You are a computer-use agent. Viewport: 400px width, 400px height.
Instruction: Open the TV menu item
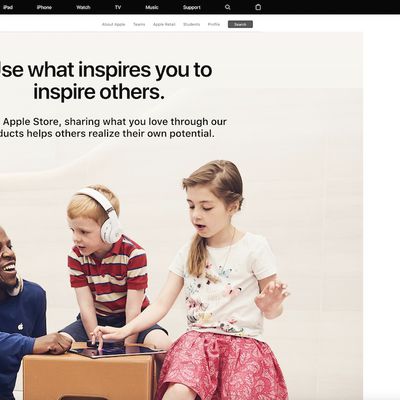pyautogui.click(x=118, y=7)
